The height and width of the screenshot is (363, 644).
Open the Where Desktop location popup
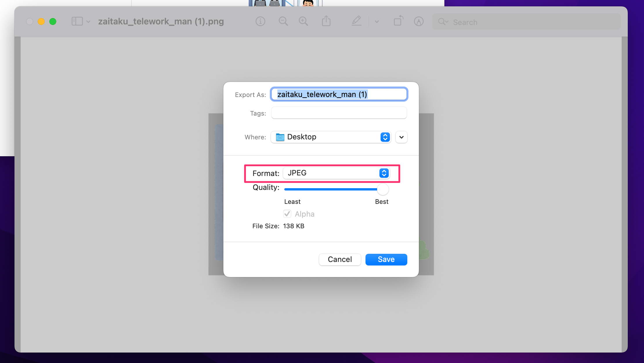(331, 137)
